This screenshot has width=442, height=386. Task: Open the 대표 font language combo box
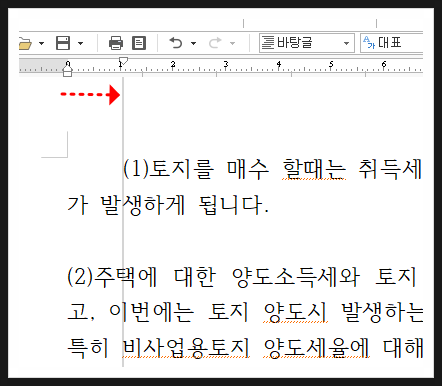392,43
